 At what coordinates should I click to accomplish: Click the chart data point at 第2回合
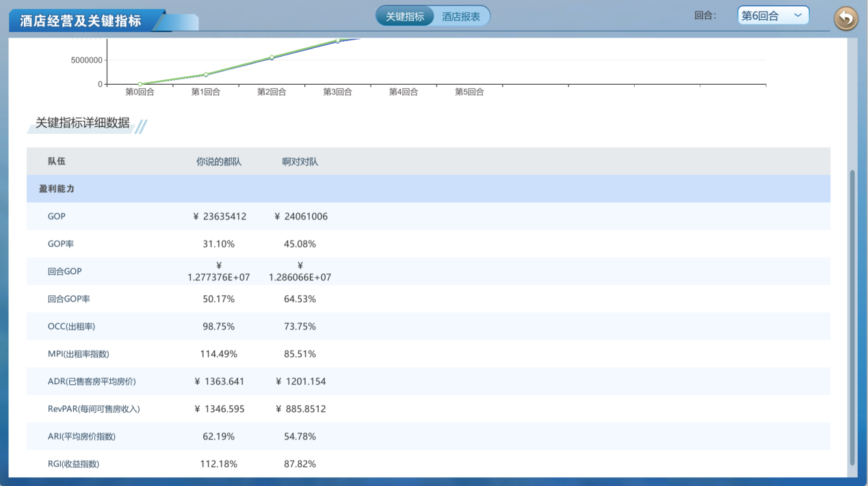point(272,57)
